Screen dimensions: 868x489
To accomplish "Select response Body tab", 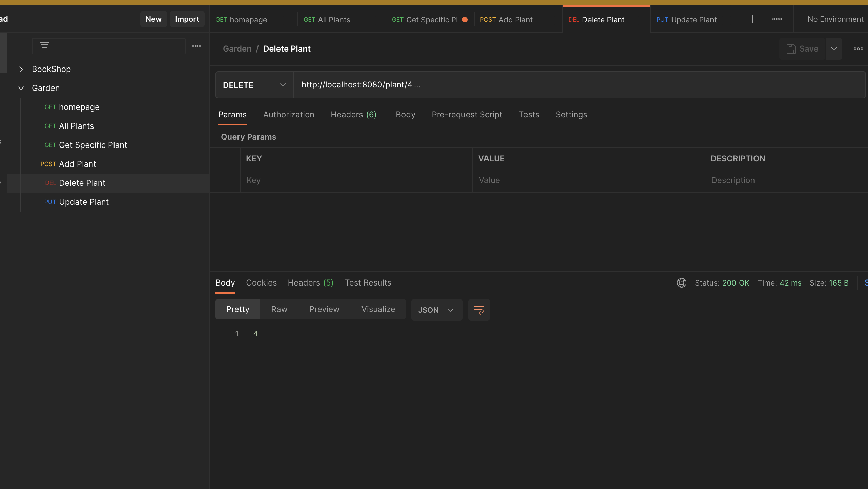I will tap(225, 283).
